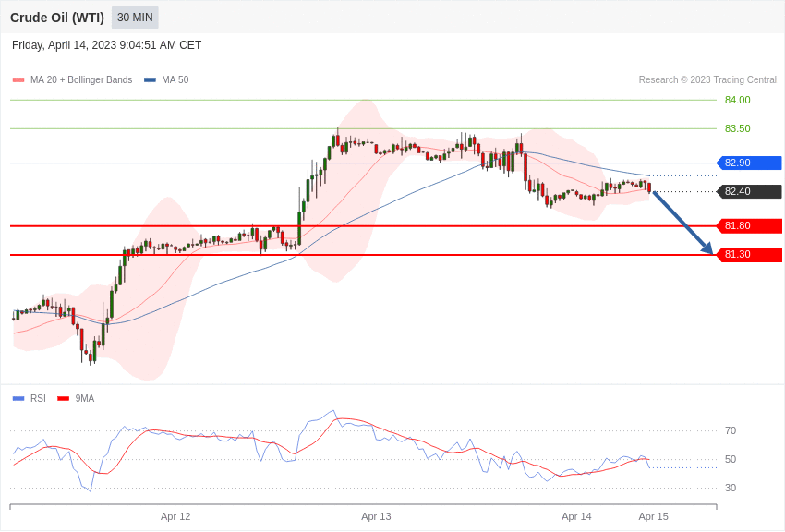Click the blue 82.90 pivot price tag
Viewport: 785px width, 532px height.
coord(750,163)
